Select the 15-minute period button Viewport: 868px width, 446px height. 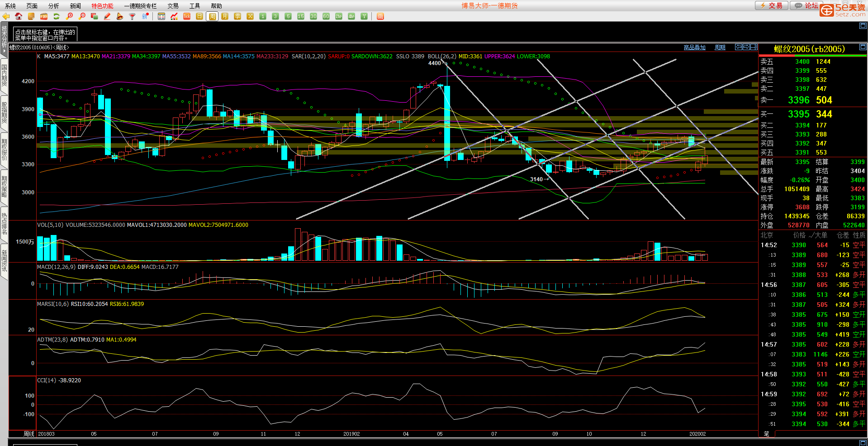[x=301, y=16]
